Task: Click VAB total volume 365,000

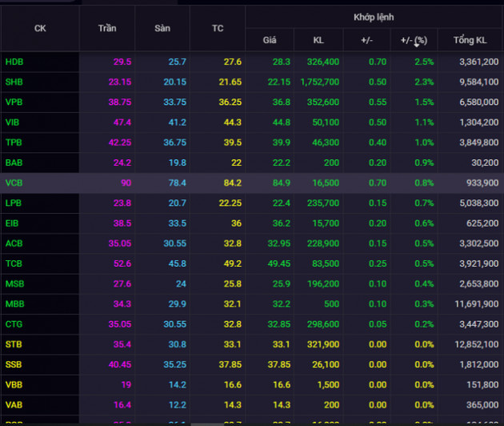Action: 482,404
